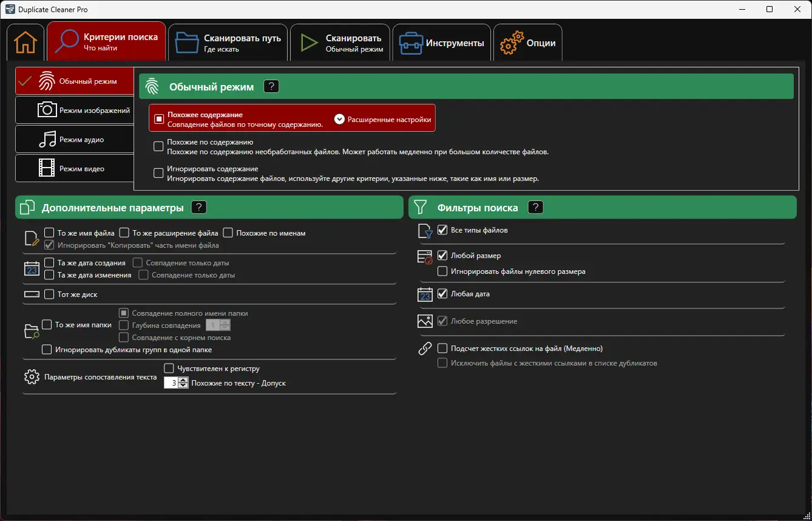The width and height of the screenshot is (812, 521).
Task: Click the toolbox icon on Инструменты tab
Action: (x=411, y=43)
